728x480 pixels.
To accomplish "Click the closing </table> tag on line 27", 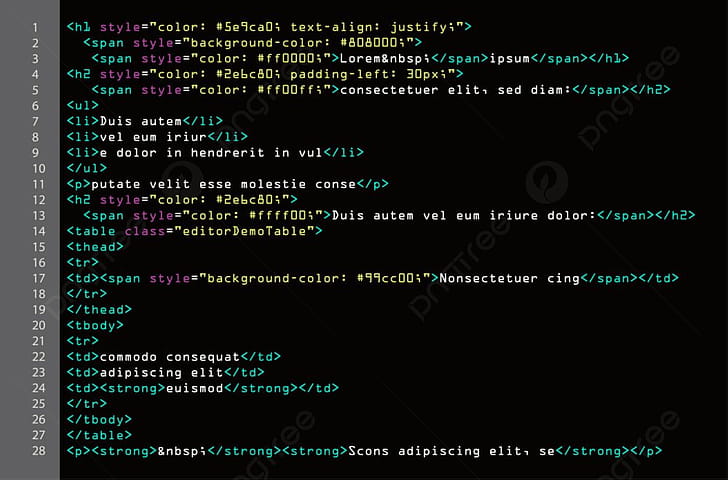I will (99, 435).
